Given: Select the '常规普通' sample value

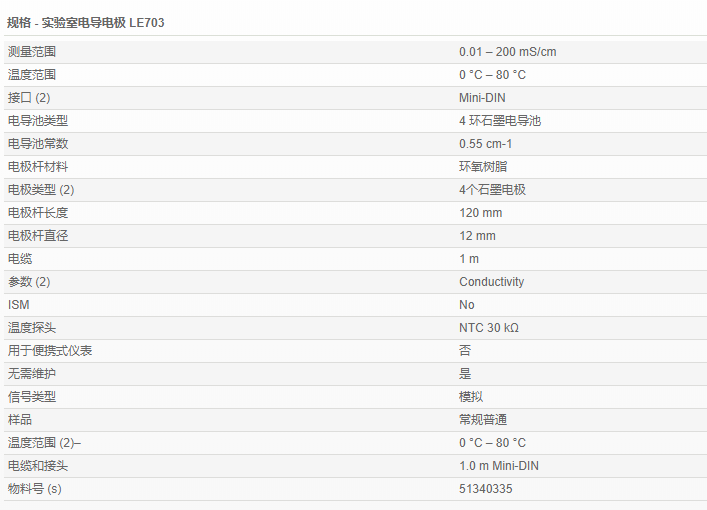Looking at the screenshot, I should 483,420.
